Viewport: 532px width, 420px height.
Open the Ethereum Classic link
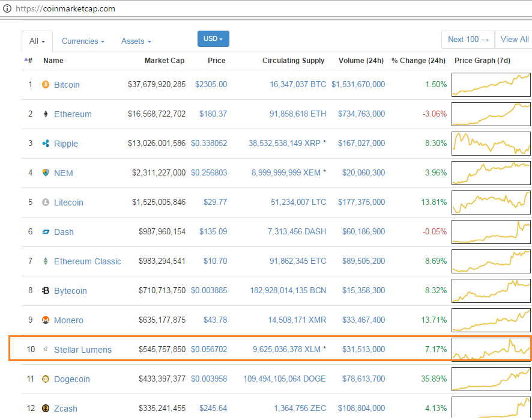[88, 261]
